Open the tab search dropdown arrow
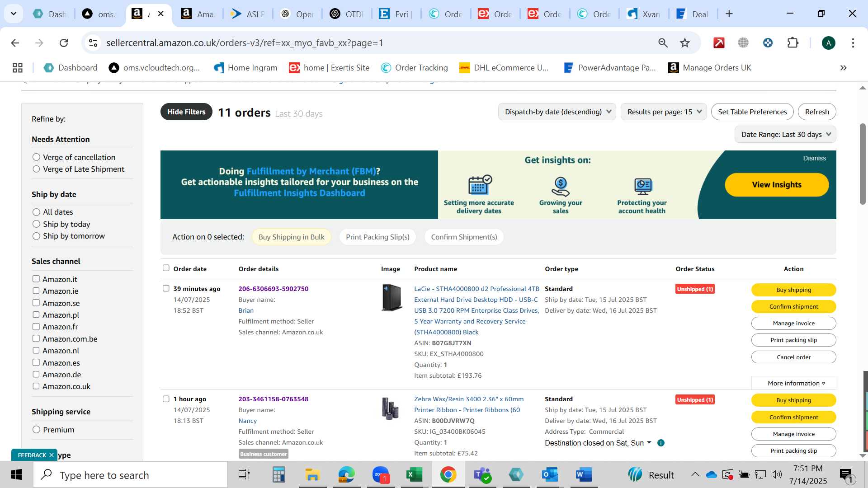Screen dimensions: 868x488 [x=14, y=14]
